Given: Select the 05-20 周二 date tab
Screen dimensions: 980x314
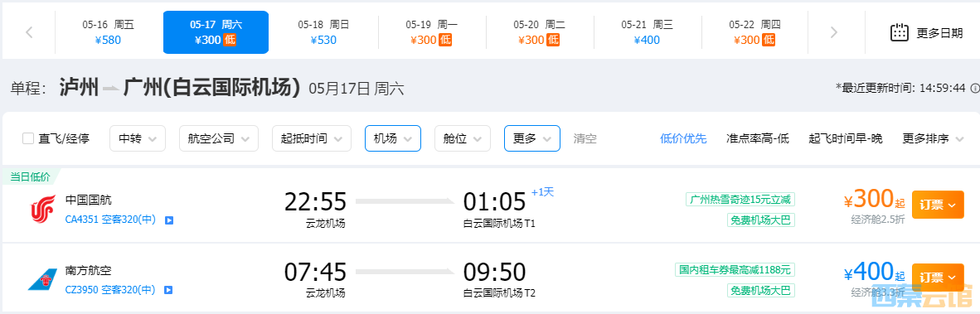Looking at the screenshot, I should point(539,32).
